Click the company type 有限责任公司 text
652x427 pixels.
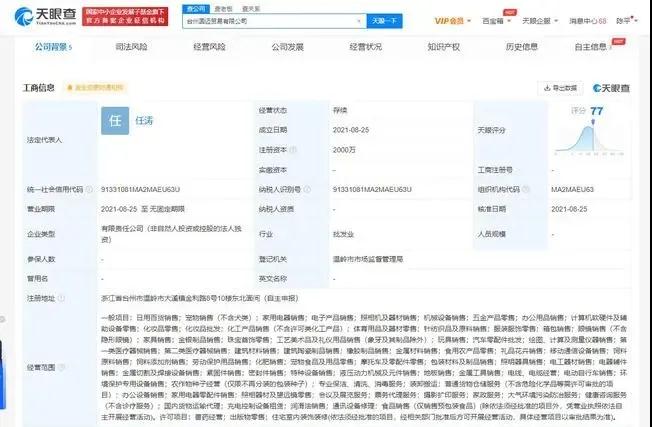click(x=171, y=234)
